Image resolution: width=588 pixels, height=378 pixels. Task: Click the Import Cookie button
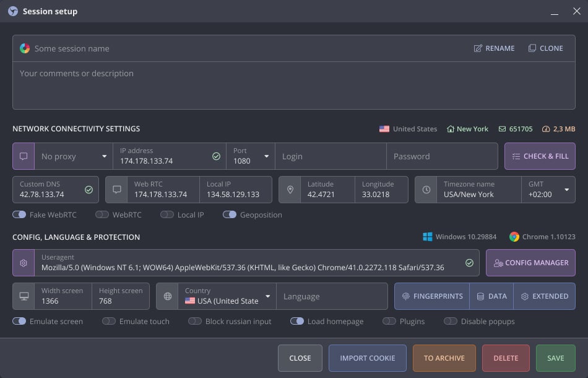pos(368,358)
